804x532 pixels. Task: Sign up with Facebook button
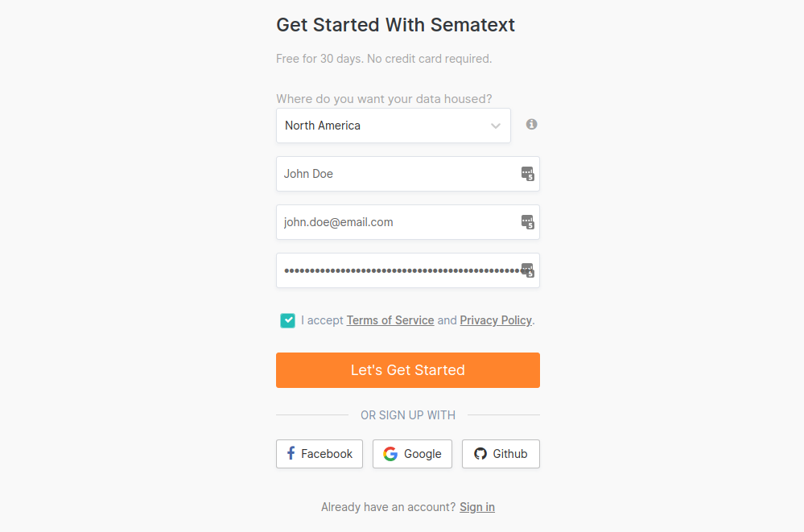(320, 453)
